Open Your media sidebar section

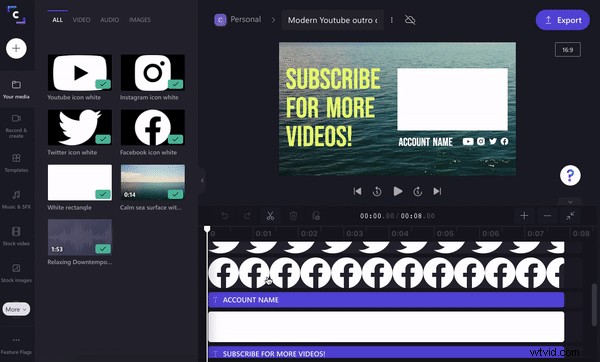16,89
